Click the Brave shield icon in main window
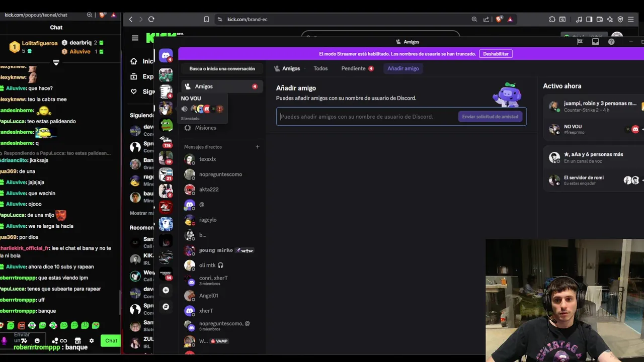 [x=499, y=19]
